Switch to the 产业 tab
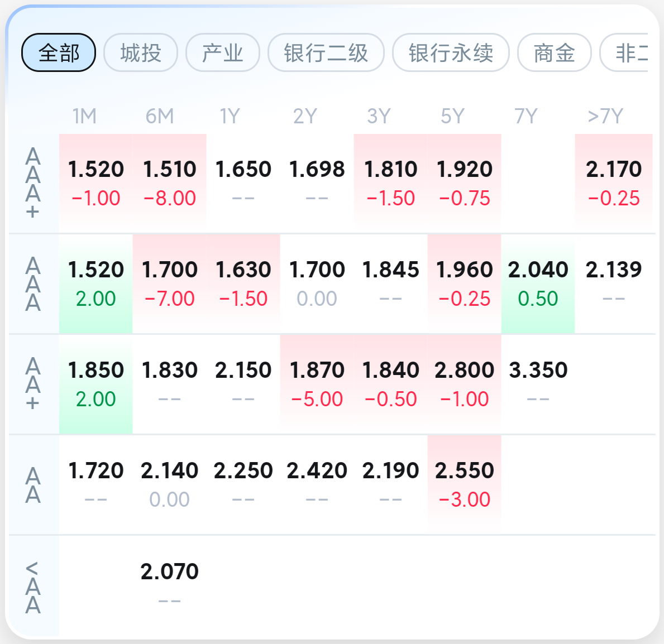 (x=223, y=53)
